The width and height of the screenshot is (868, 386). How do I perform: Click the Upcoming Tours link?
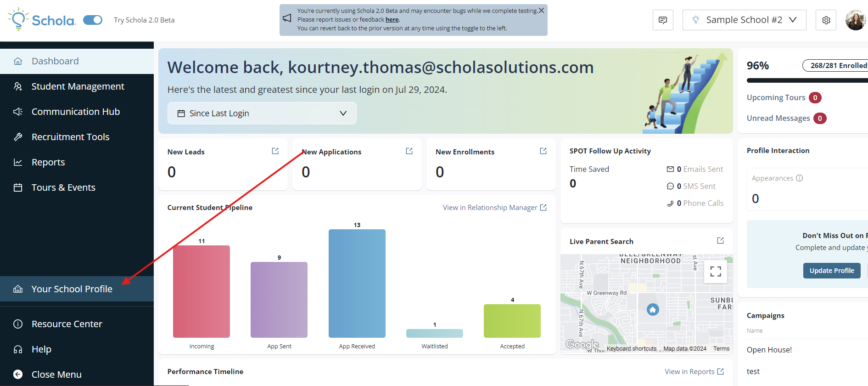(x=776, y=97)
